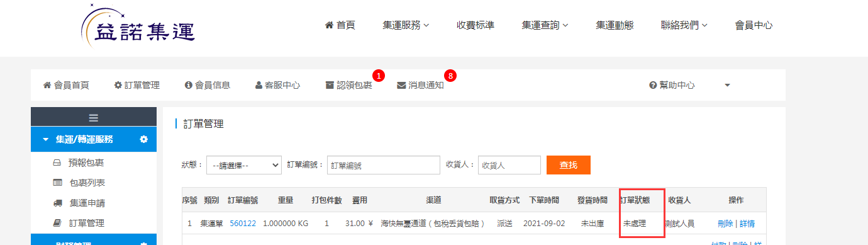868x245 pixels.
Task: Click the 訂單編號 input field
Action: (x=383, y=165)
